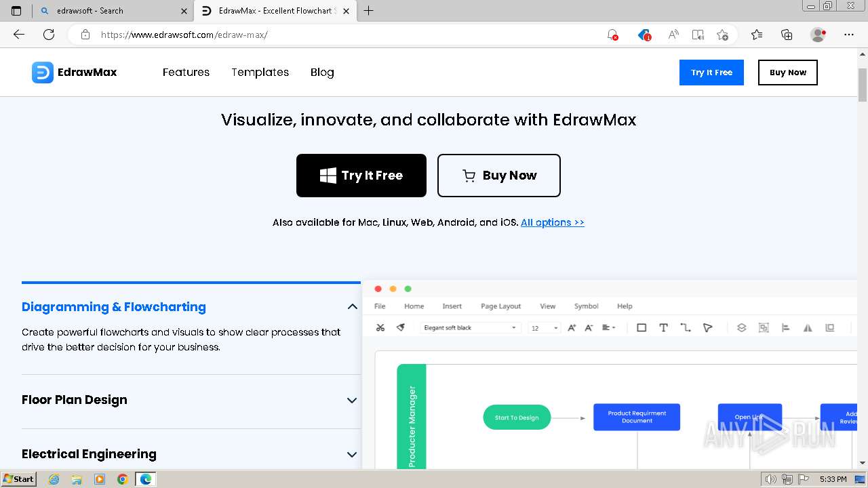This screenshot has width=868, height=488.
Task: Close the edrawsoft - Search tab
Action: click(184, 11)
